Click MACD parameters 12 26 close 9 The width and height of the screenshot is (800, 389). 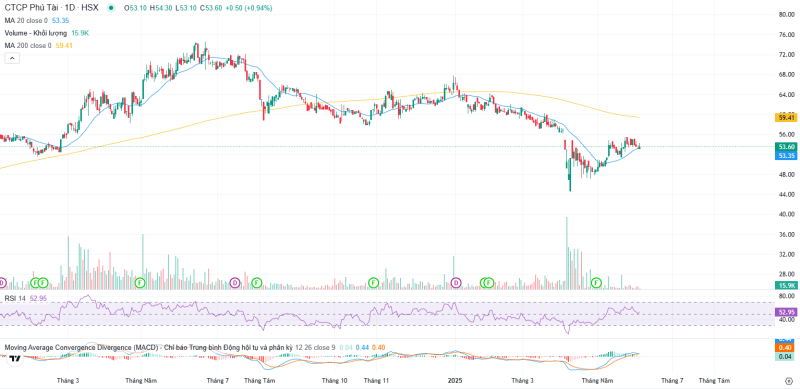coord(315,347)
